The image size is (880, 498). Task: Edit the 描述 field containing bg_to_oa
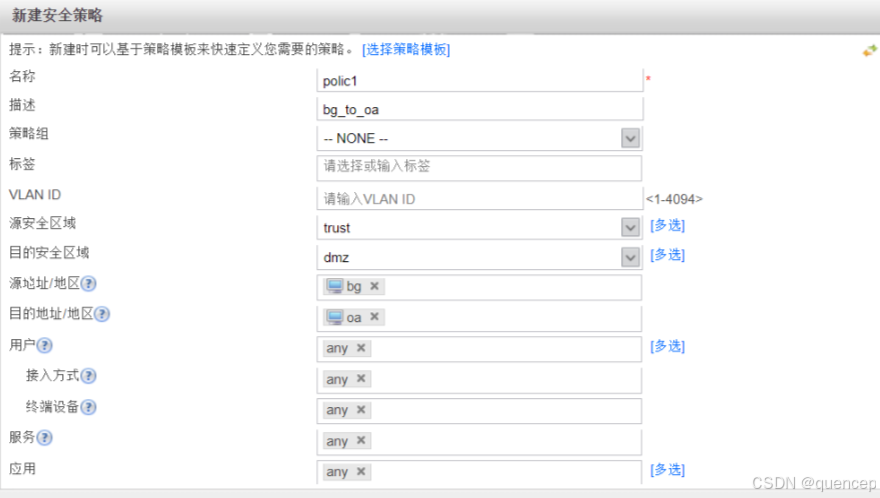pyautogui.click(x=480, y=109)
